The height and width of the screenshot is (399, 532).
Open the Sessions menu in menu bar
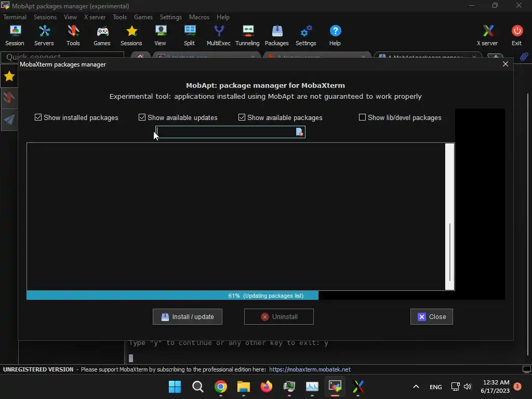[x=45, y=17]
